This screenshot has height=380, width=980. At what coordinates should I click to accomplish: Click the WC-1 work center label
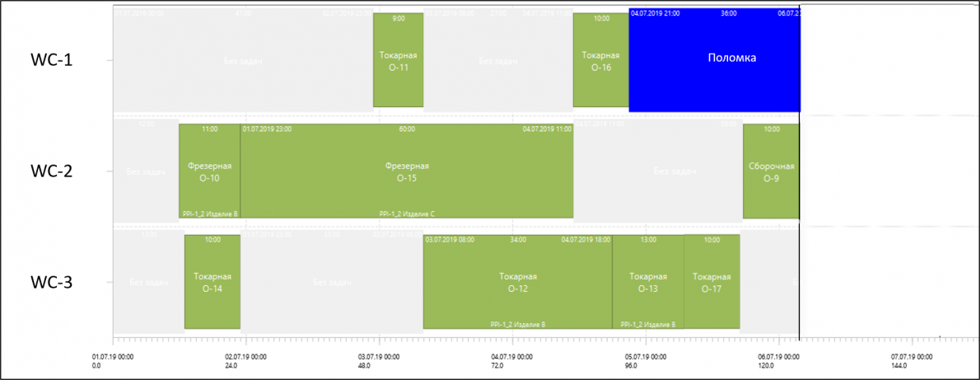pos(52,60)
